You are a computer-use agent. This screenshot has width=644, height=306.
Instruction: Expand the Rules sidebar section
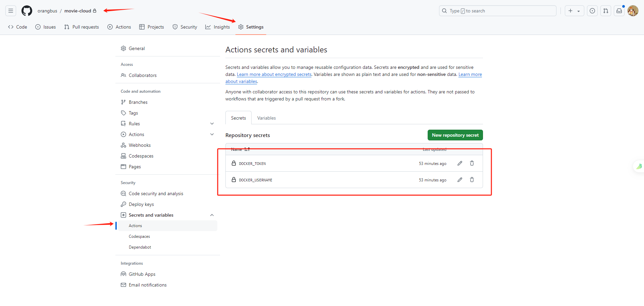click(x=212, y=124)
